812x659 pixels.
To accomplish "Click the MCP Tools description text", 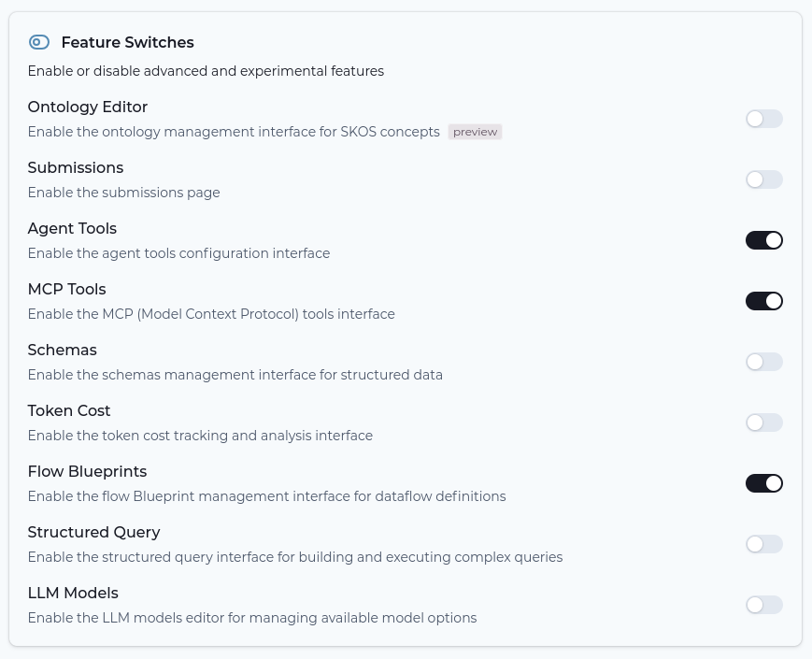I will 211,314.
